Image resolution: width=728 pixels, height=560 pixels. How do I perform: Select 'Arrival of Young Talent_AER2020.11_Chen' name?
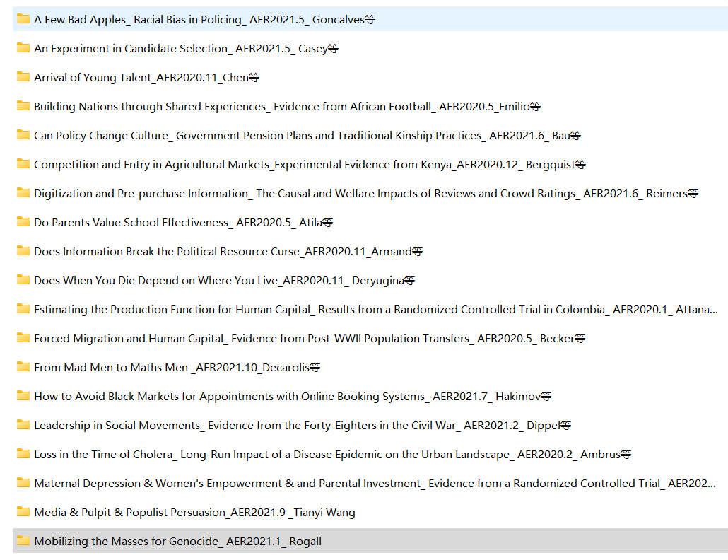coord(147,78)
